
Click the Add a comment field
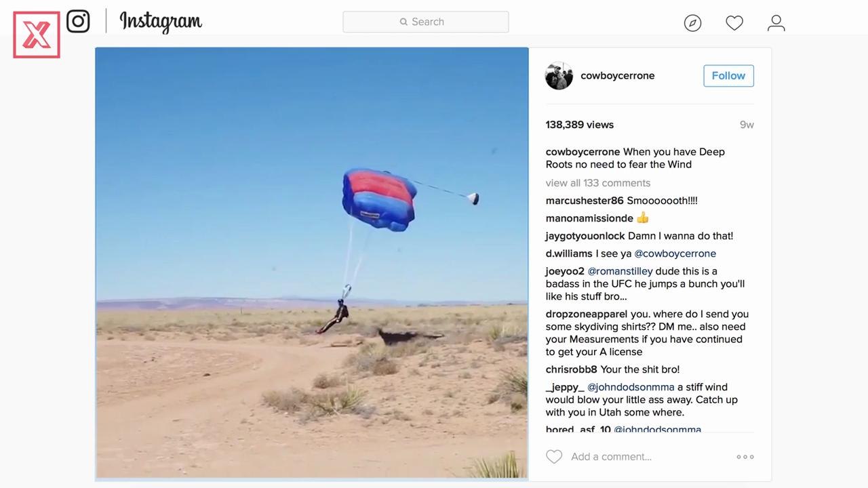pyautogui.click(x=611, y=457)
